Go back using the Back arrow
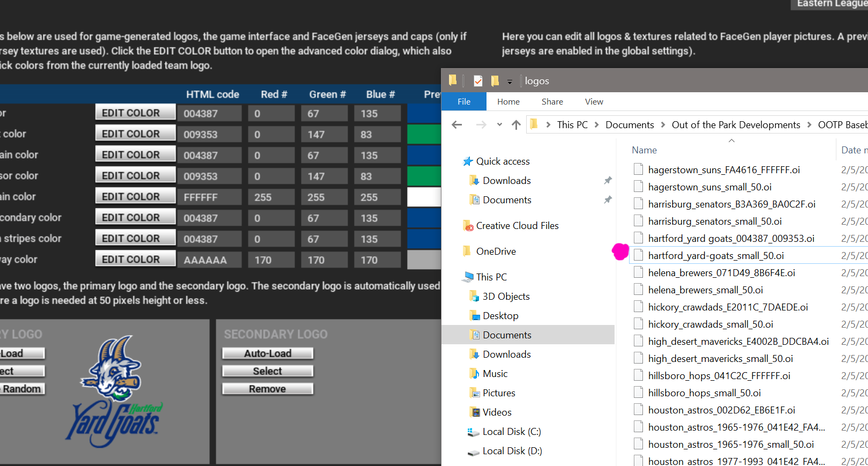Image resolution: width=868 pixels, height=466 pixels. pos(457,125)
